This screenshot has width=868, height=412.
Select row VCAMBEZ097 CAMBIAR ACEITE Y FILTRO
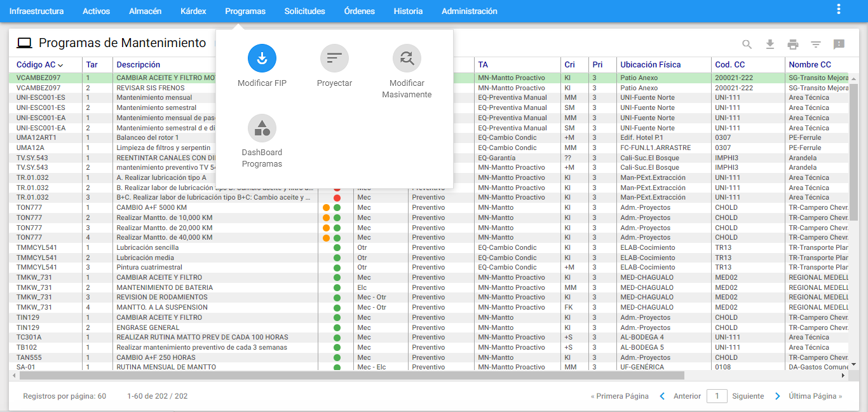430,78
